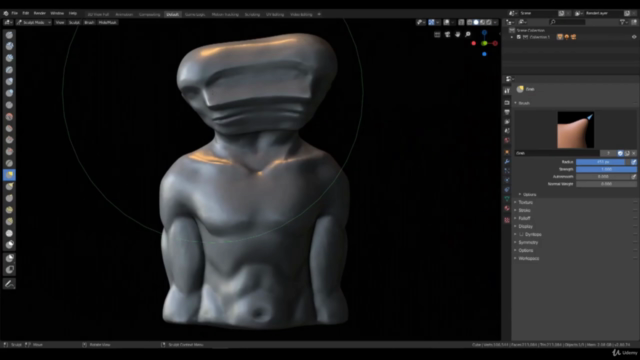Hide Collection 1 with the eye icon

(x=634, y=37)
